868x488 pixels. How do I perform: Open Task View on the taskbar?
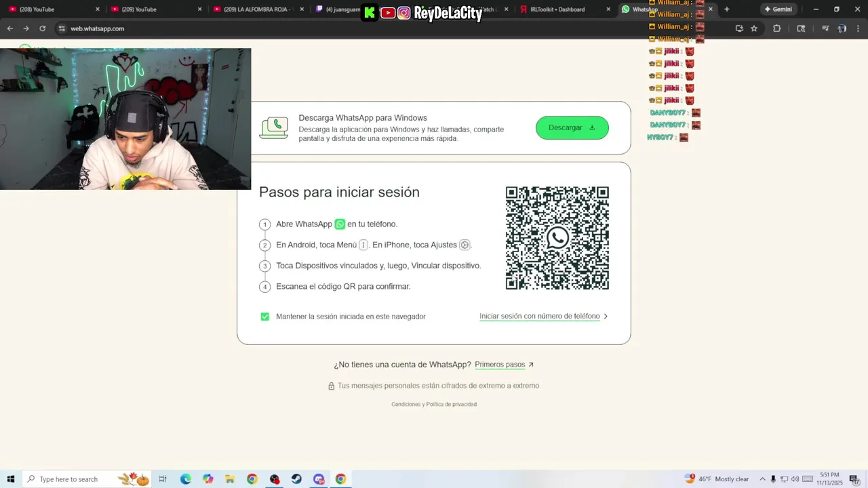click(163, 479)
